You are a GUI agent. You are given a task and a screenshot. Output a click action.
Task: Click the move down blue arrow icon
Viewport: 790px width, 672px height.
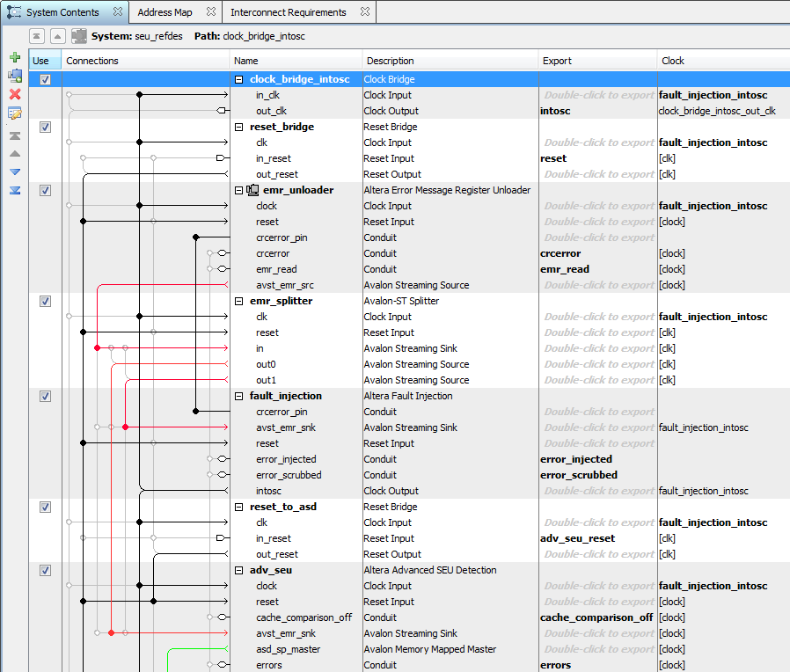click(14, 172)
